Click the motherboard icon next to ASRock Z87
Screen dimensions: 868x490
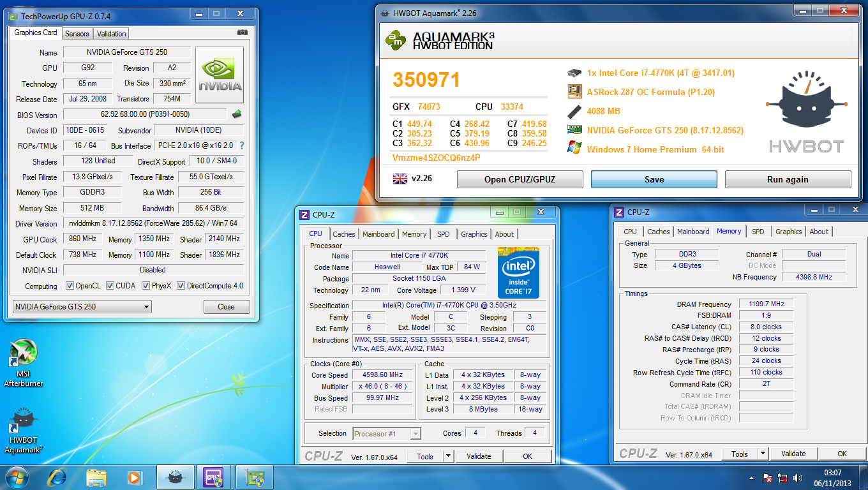coord(574,92)
